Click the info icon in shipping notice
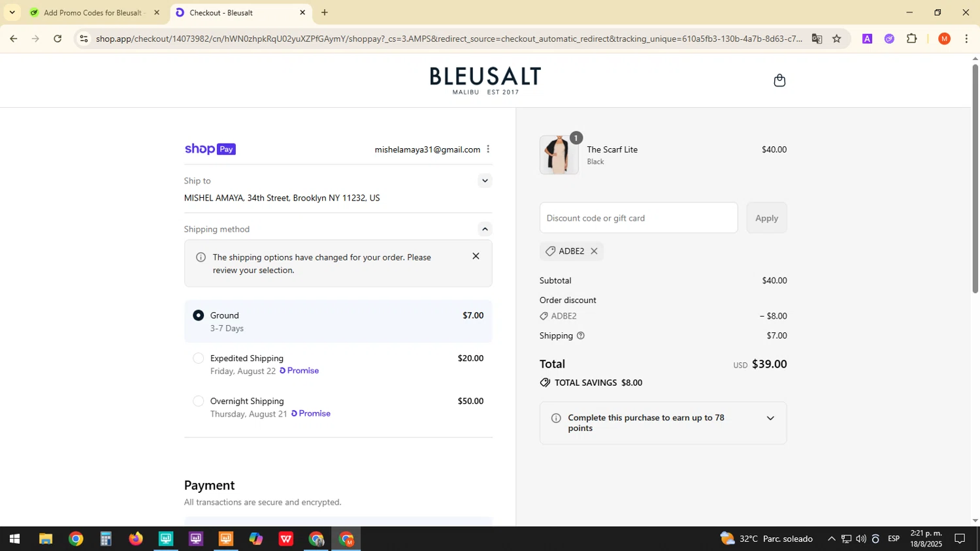 [x=201, y=257]
